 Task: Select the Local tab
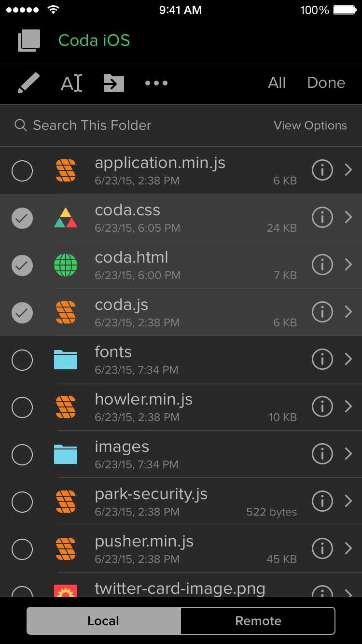(104, 621)
